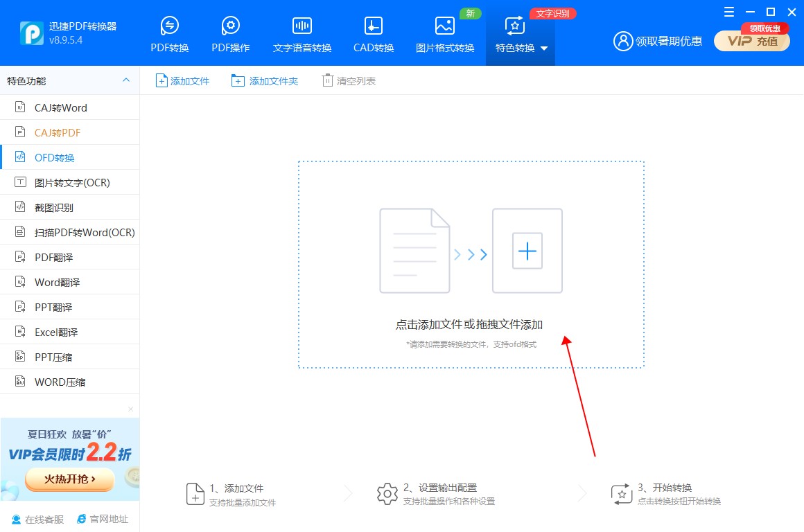Select CAJ转Word in sidebar

[x=61, y=107]
